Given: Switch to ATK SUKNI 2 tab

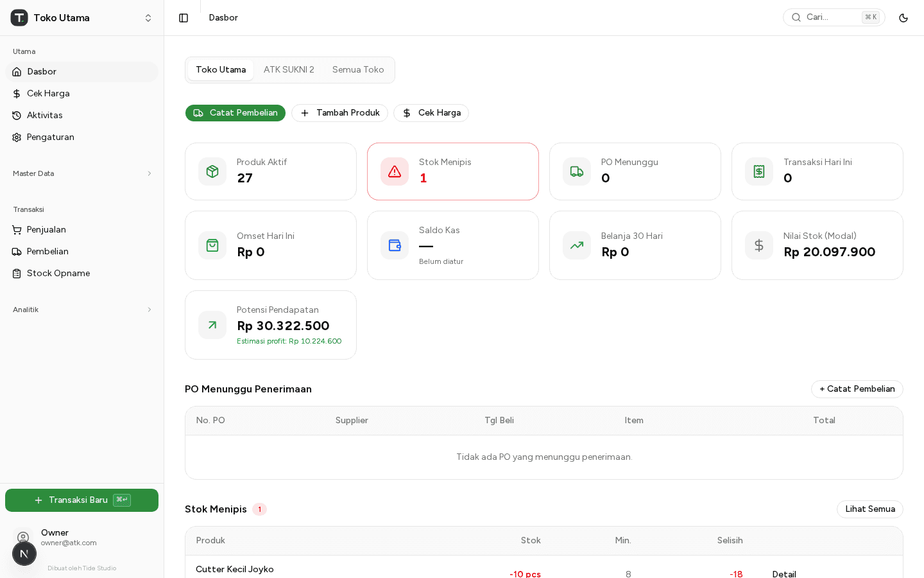Looking at the screenshot, I should (x=289, y=70).
